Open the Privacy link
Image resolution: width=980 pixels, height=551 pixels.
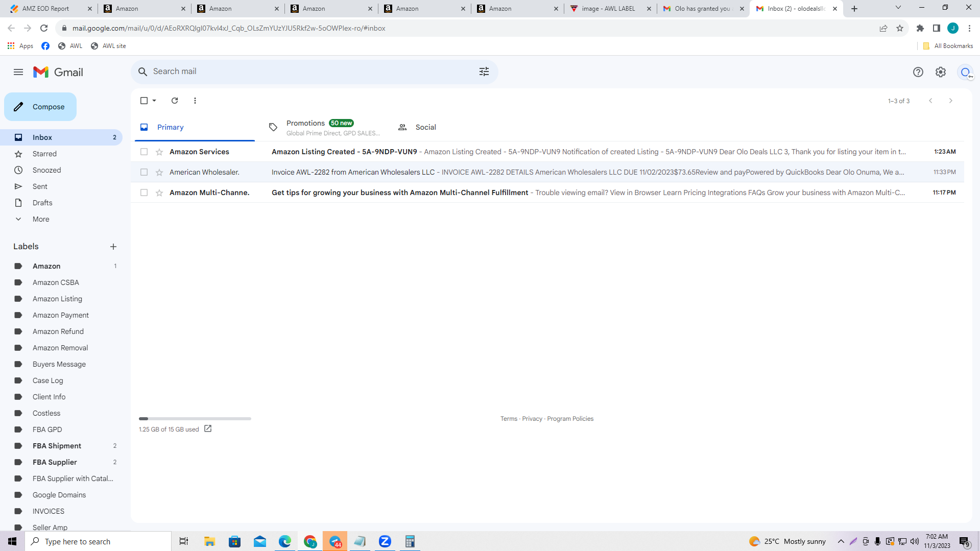click(x=532, y=419)
